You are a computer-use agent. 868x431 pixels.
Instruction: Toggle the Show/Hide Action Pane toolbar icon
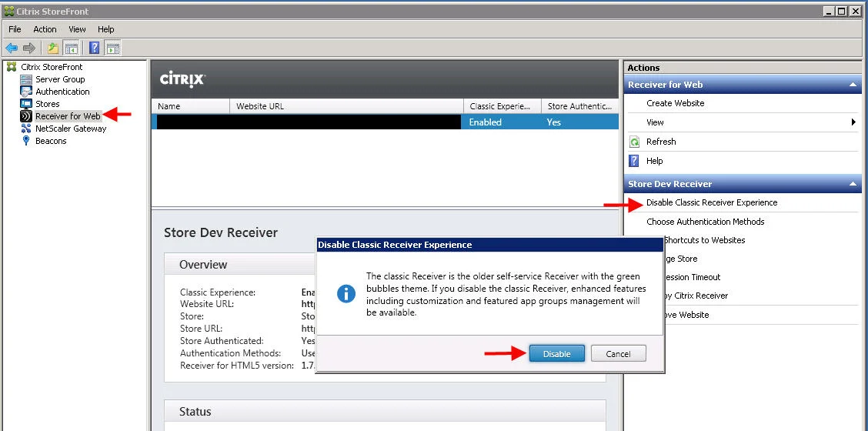(113, 48)
